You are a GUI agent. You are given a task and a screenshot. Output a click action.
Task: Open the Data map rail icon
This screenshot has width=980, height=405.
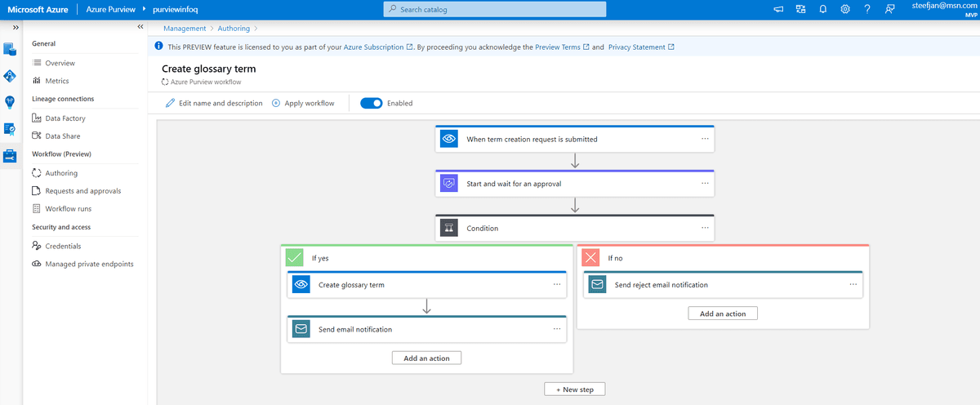(11, 76)
